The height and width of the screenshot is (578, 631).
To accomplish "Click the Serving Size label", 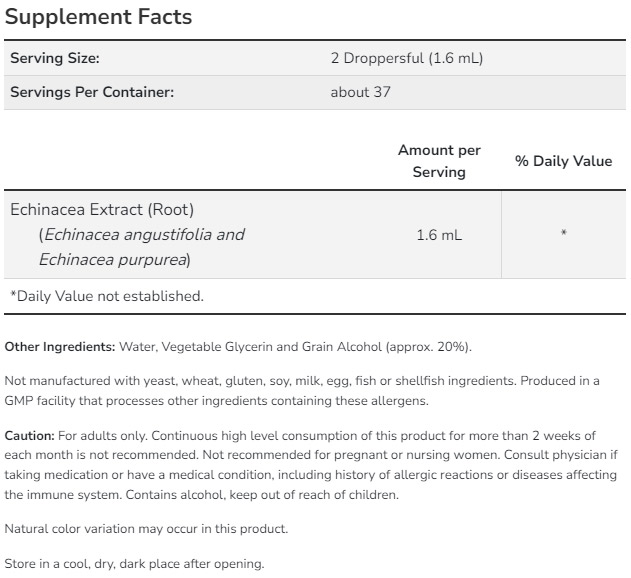I will [54, 58].
